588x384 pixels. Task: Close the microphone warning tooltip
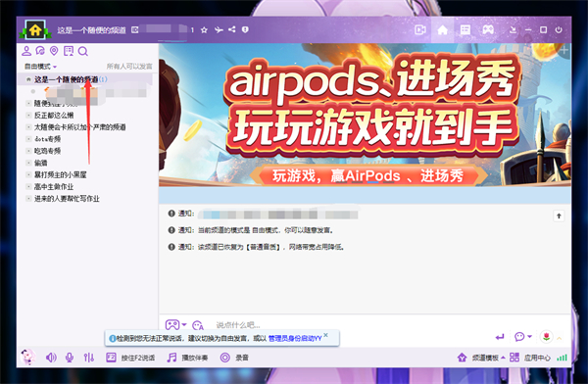pyautogui.click(x=325, y=335)
